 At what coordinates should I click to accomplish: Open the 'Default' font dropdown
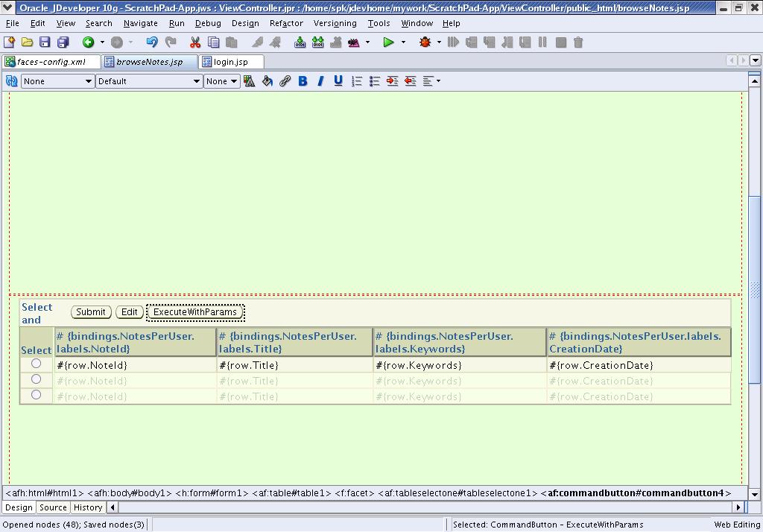click(148, 81)
